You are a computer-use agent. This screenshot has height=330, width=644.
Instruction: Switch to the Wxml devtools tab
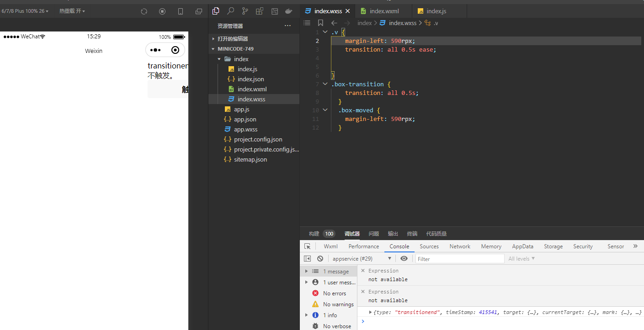[x=331, y=246]
